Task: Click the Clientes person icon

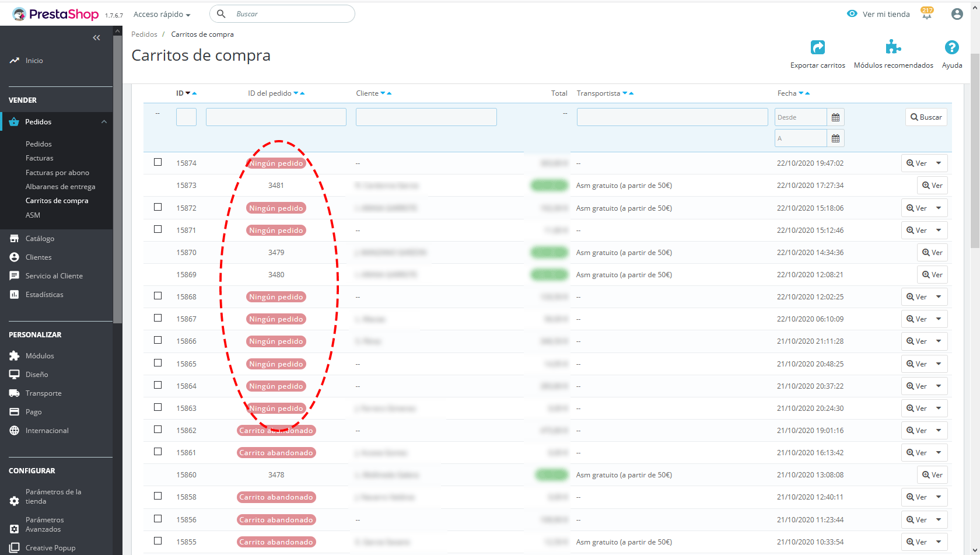Action: pos(15,257)
